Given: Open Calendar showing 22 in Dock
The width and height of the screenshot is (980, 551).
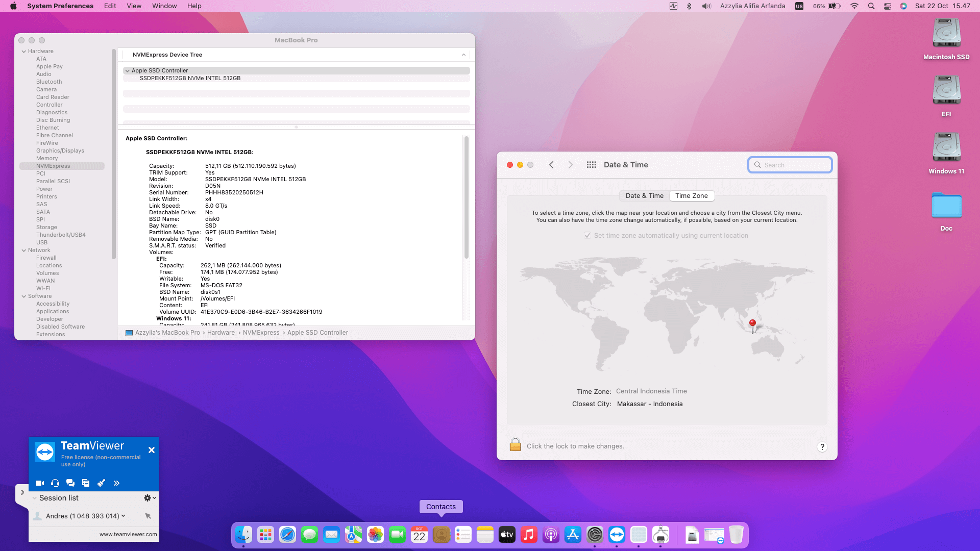Looking at the screenshot, I should click(419, 535).
